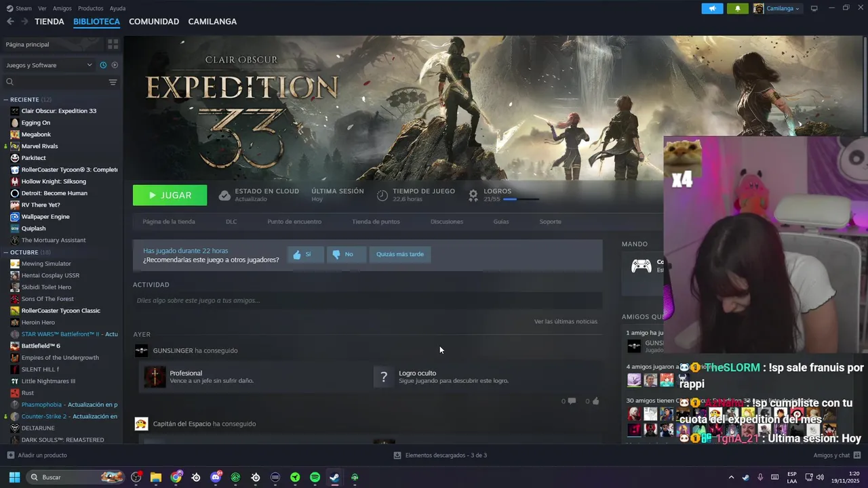Viewport: 868px width, 488px height.
Task: Open Página de la tienda link
Action: (x=169, y=222)
